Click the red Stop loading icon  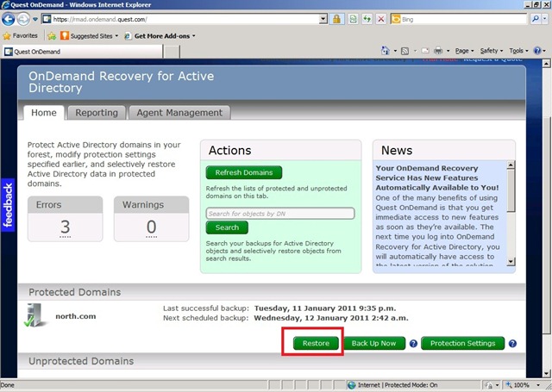coord(381,19)
